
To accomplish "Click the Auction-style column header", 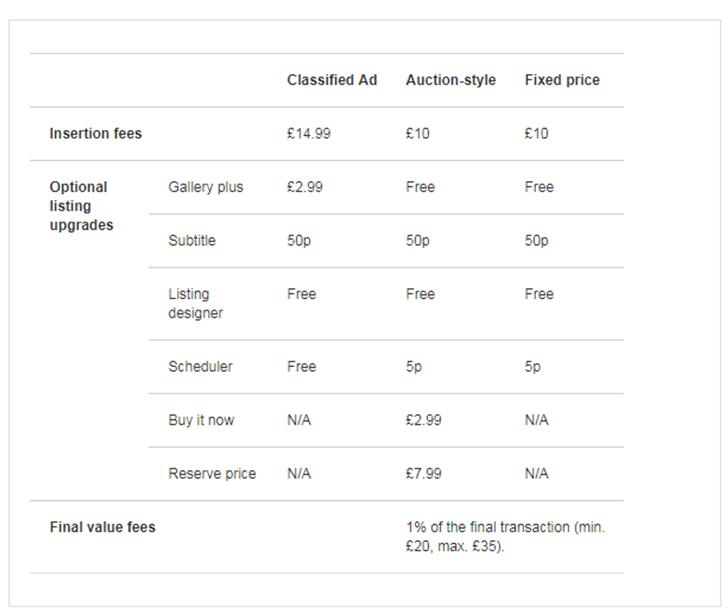I will pos(451,80).
